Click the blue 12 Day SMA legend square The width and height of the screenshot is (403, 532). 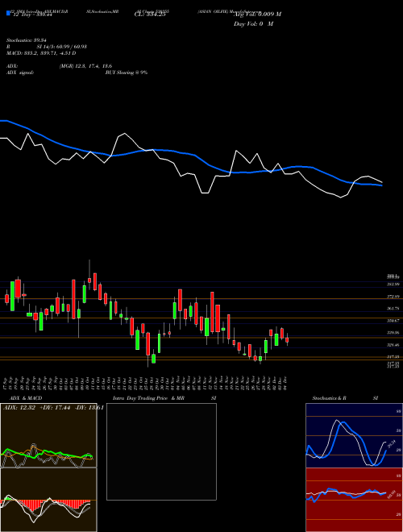pos(8,13)
